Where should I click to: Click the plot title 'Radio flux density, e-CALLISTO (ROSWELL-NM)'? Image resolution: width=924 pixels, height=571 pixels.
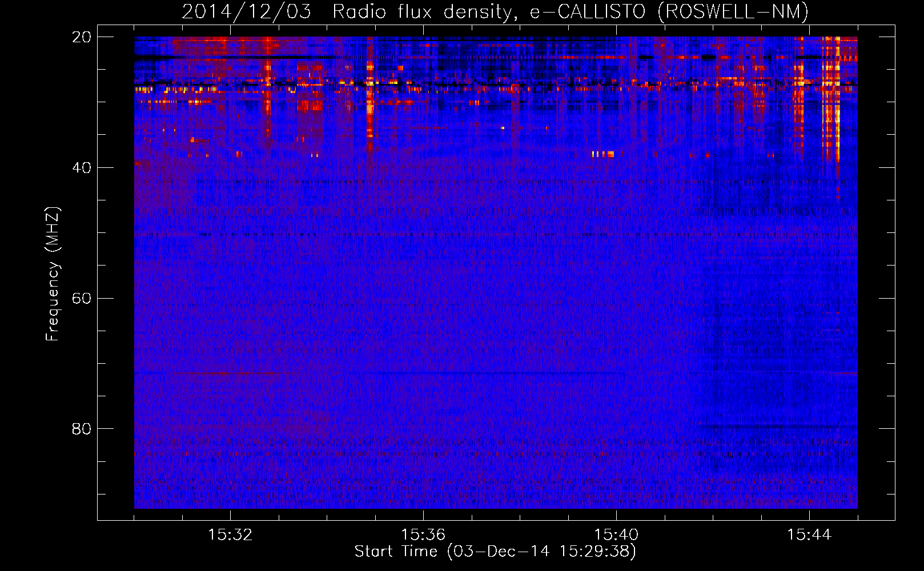tap(571, 11)
